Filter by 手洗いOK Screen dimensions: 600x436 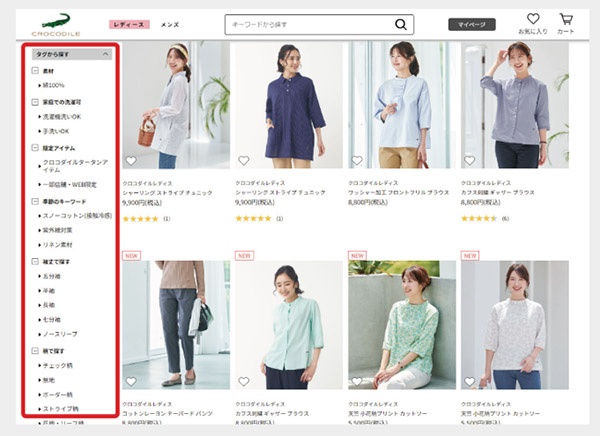pyautogui.click(x=55, y=131)
